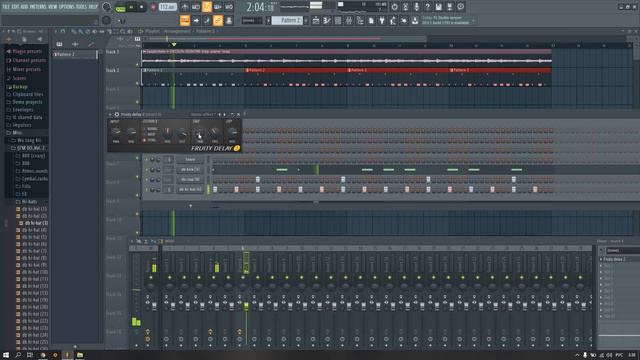Mute the Snare channel green LED

(x=147, y=160)
